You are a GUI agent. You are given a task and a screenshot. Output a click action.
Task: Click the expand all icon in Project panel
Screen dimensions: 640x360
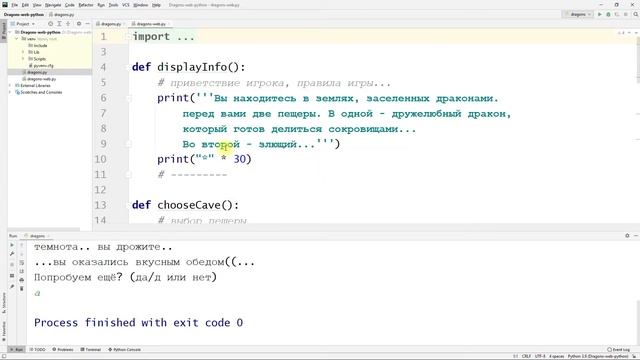click(59, 24)
